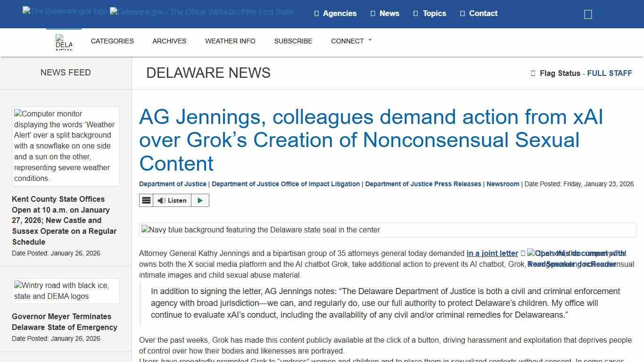
Task: Open the ReadSpeaker menu icon
Action: 146,200
